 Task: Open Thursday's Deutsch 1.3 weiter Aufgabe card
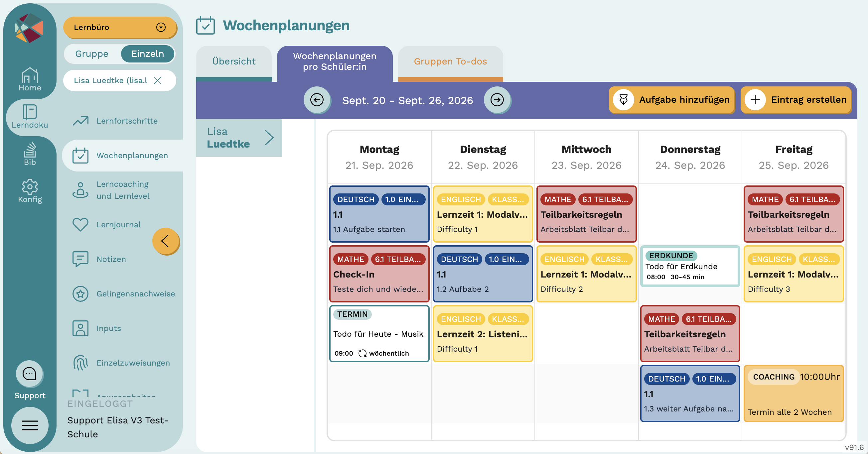690,394
